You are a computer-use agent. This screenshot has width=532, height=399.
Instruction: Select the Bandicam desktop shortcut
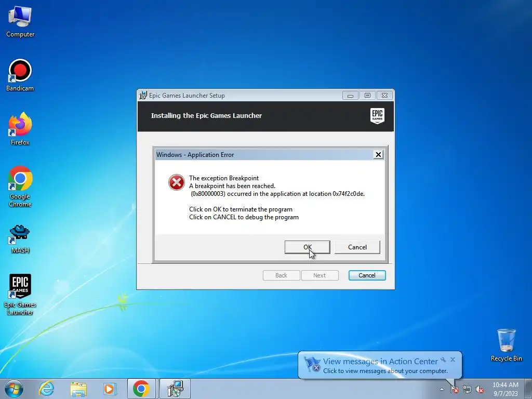click(20, 75)
